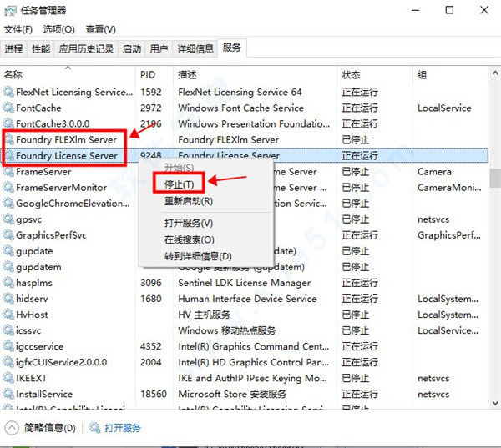This screenshot has width=501, height=448.
Task: Click the icon beside IKEEXT service
Action: coord(9,378)
